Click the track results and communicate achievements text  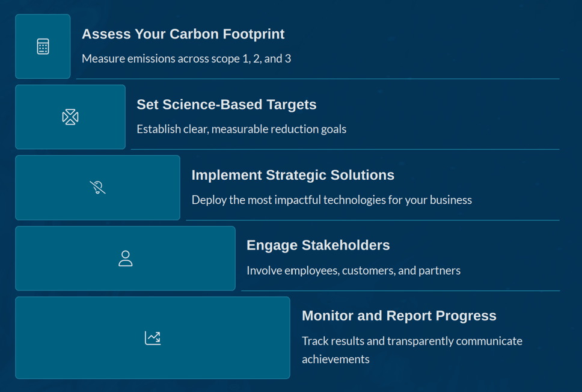(x=412, y=340)
